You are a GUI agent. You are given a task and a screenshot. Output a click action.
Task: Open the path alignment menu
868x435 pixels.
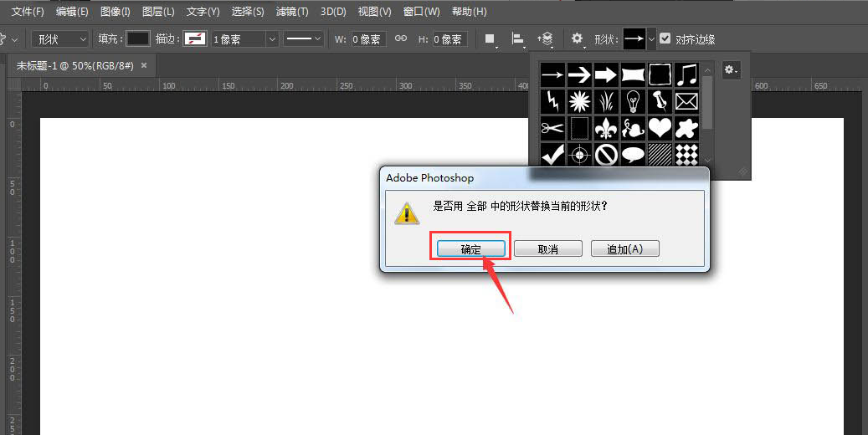tap(518, 38)
